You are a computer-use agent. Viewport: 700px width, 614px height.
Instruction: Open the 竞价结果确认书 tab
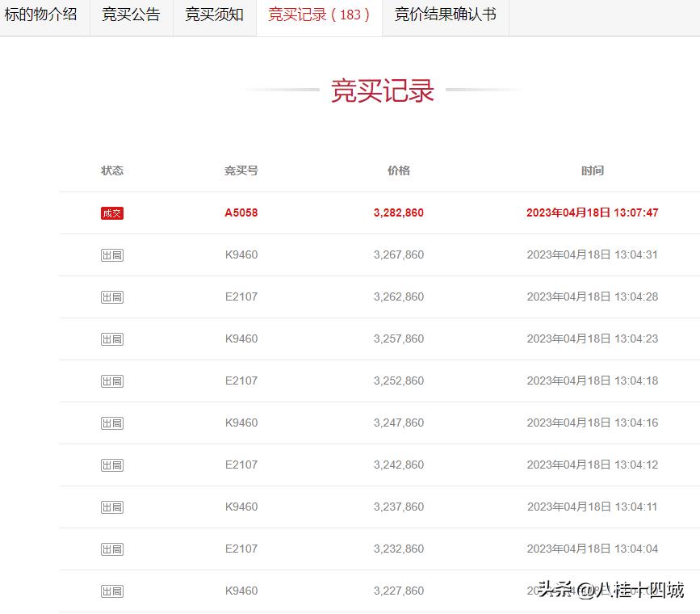click(444, 15)
